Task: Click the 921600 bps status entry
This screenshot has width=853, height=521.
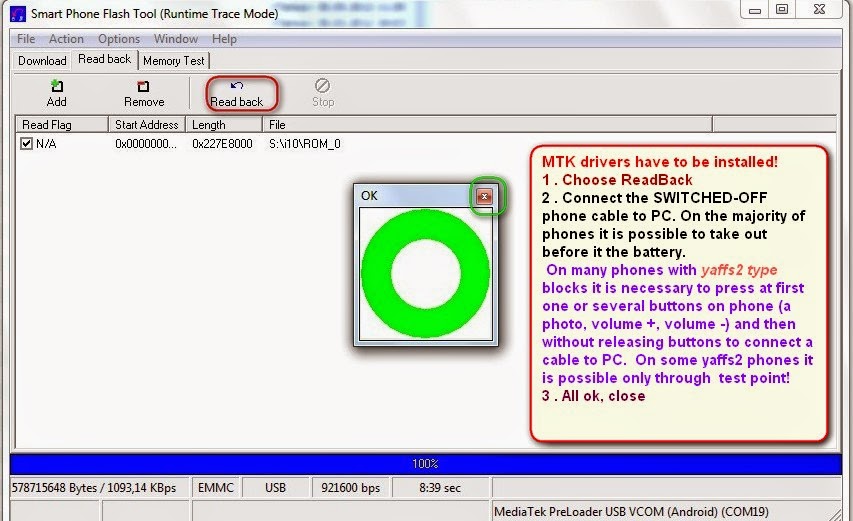Action: [x=350, y=488]
